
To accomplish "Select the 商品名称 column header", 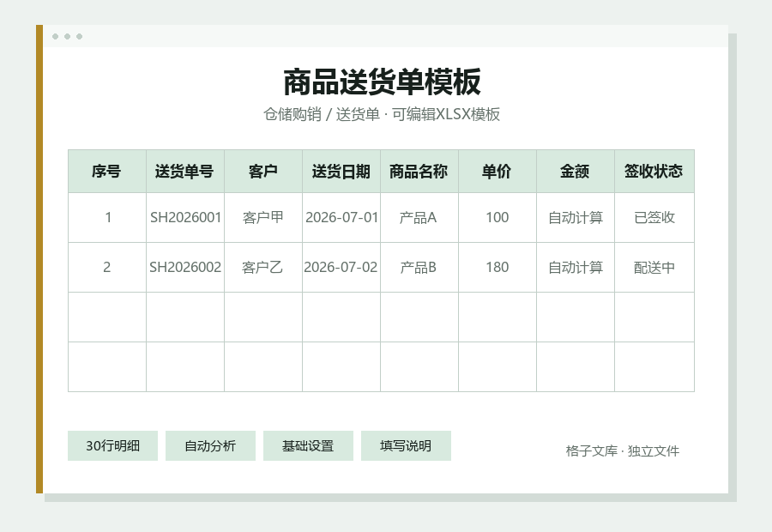I will (419, 171).
